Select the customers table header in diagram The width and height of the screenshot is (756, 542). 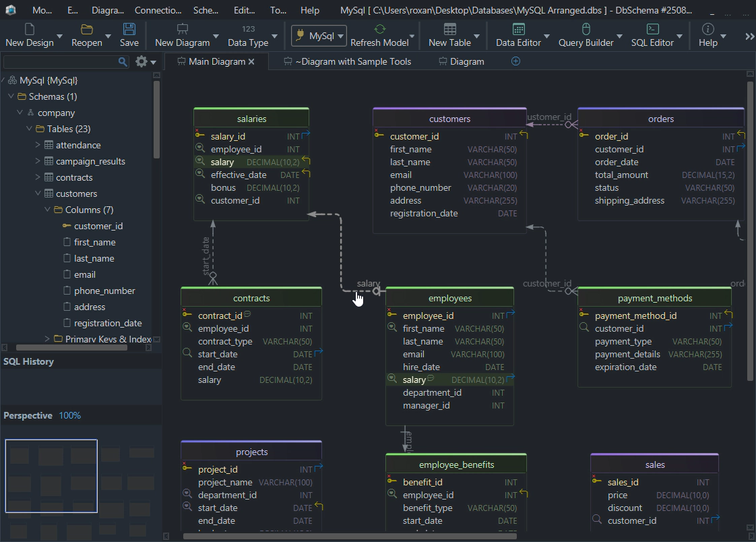pos(449,119)
